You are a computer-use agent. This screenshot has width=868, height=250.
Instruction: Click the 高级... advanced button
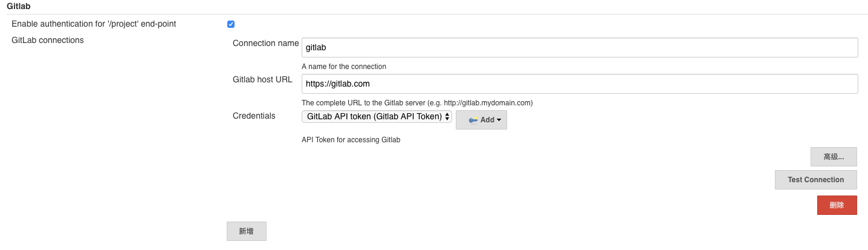click(834, 157)
